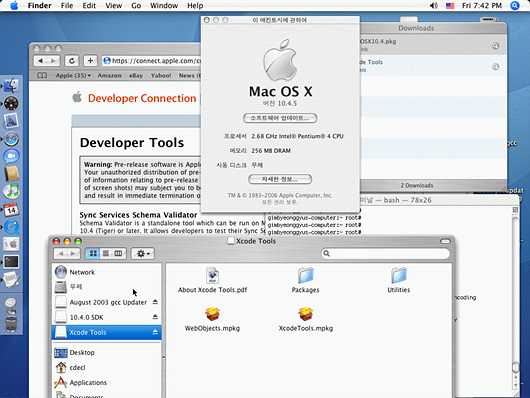Open Terminal from the Dock
Screen dimensions: 530x398
coord(11,262)
